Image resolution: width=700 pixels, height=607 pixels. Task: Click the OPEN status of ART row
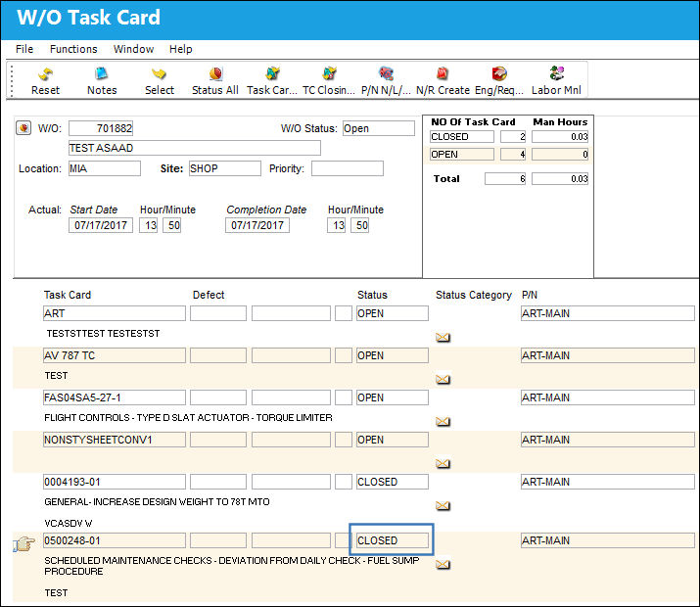coord(393,313)
